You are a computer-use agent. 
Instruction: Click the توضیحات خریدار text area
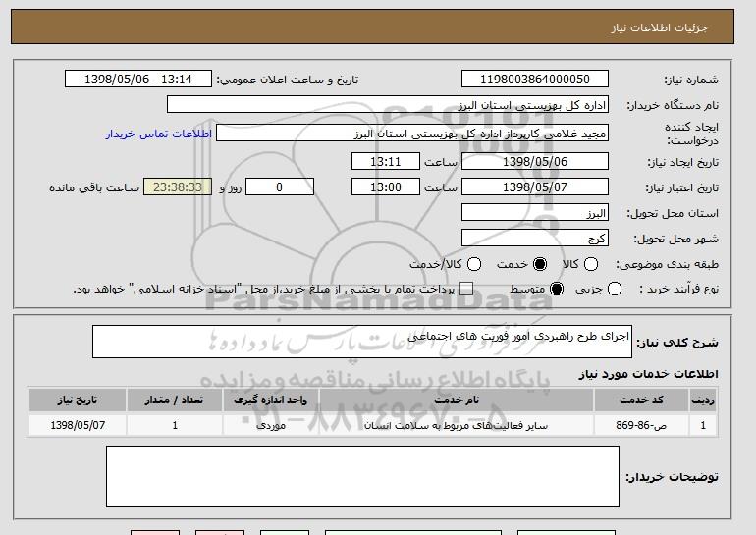pyautogui.click(x=362, y=476)
